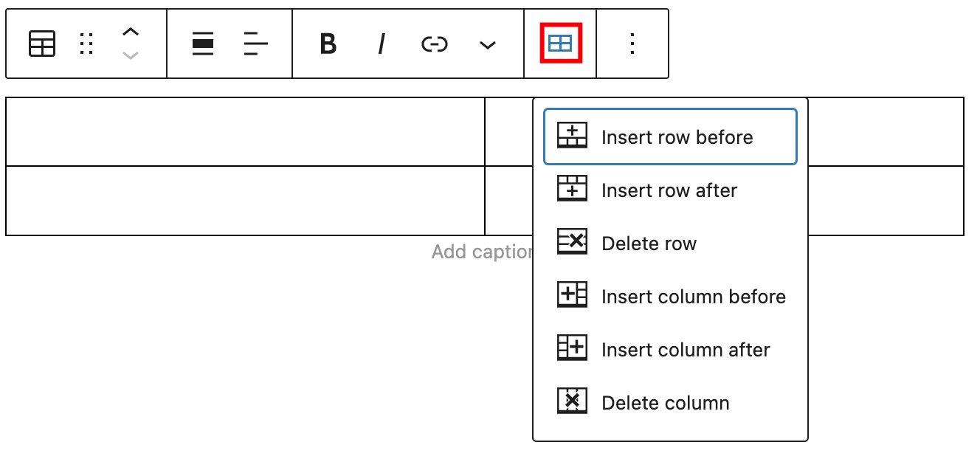Open the Edit table menu icon

(562, 44)
